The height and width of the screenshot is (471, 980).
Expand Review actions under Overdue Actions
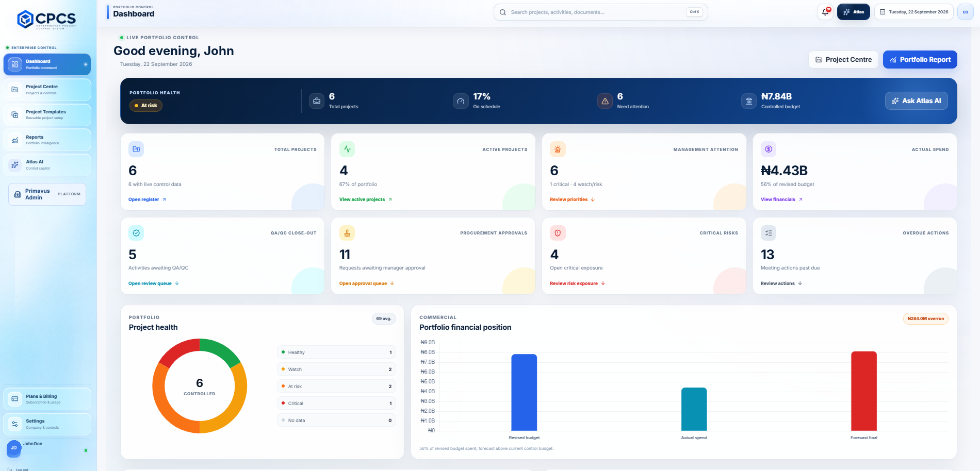[781, 283]
